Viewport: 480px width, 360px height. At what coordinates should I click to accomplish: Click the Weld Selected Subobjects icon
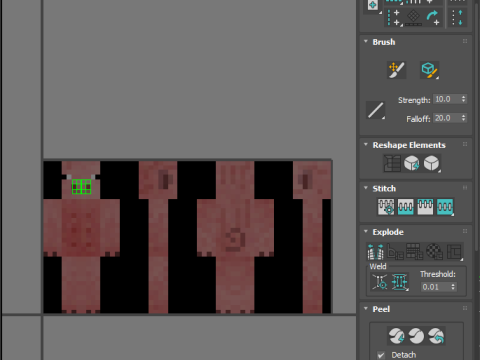(400, 282)
